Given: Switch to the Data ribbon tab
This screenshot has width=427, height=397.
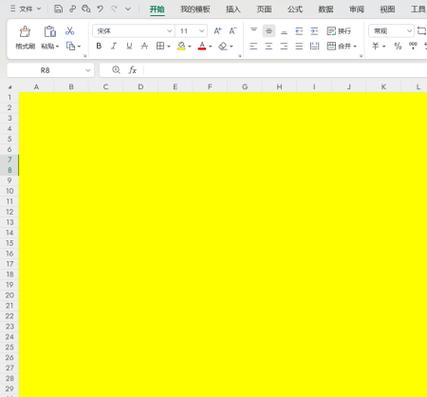Looking at the screenshot, I should (x=326, y=9).
